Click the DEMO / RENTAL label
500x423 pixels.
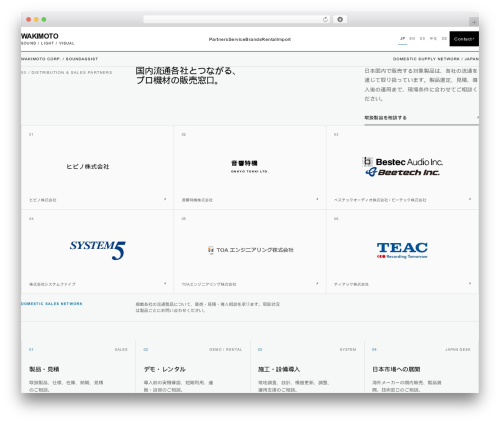pos(226,349)
